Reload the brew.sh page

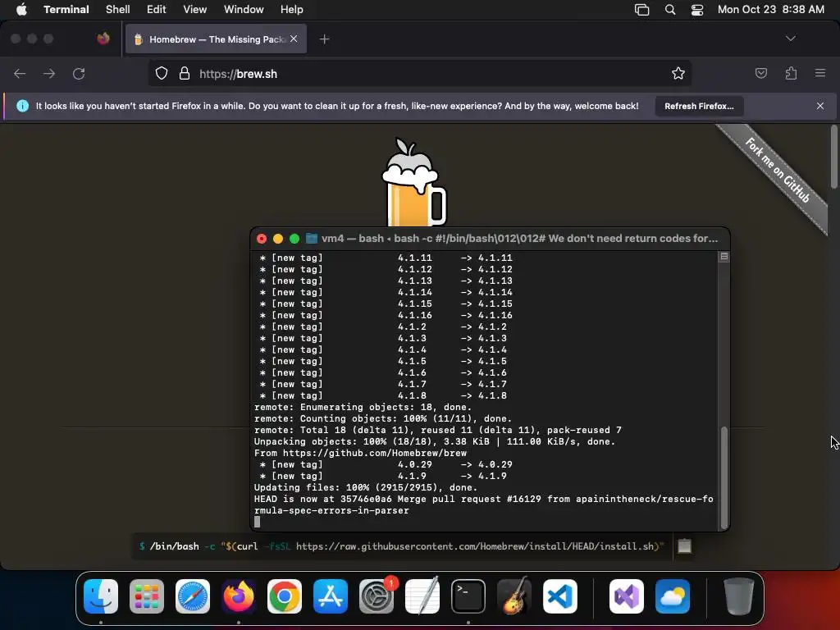(x=79, y=73)
